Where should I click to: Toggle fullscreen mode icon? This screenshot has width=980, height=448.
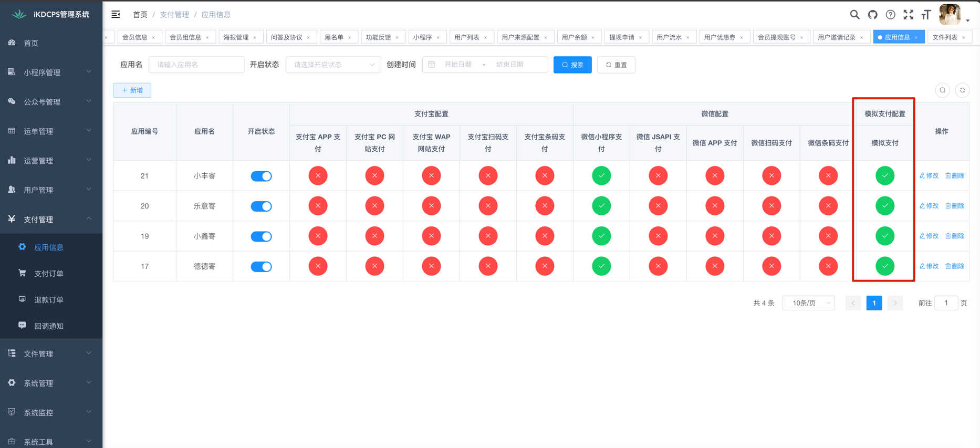pyautogui.click(x=909, y=15)
